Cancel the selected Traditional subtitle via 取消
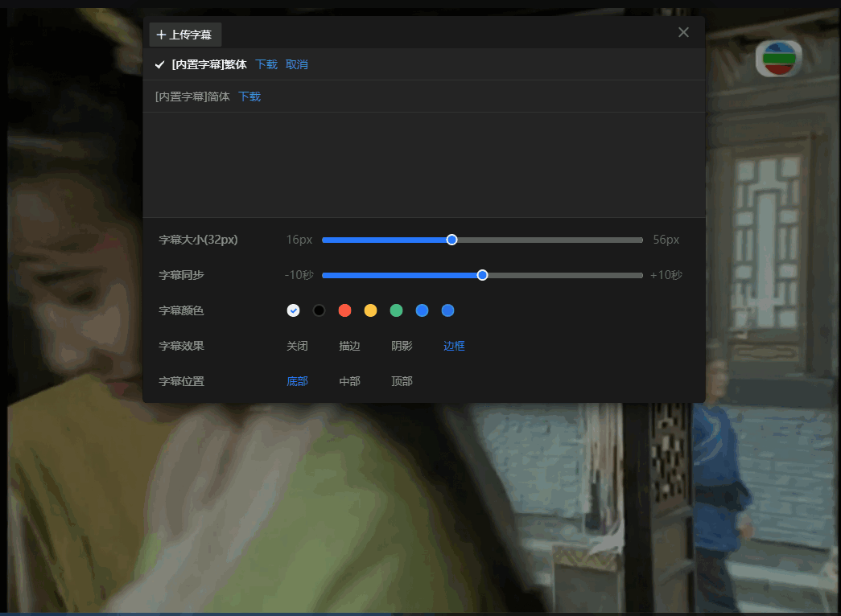 click(x=297, y=64)
